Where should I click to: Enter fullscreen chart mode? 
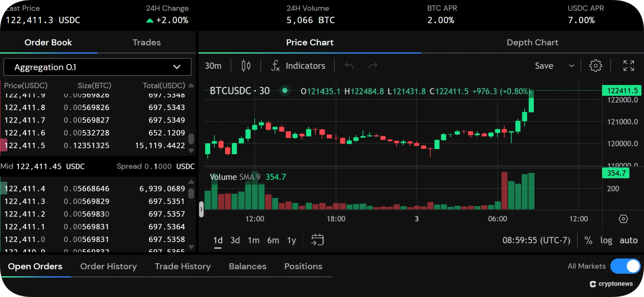pyautogui.click(x=629, y=66)
